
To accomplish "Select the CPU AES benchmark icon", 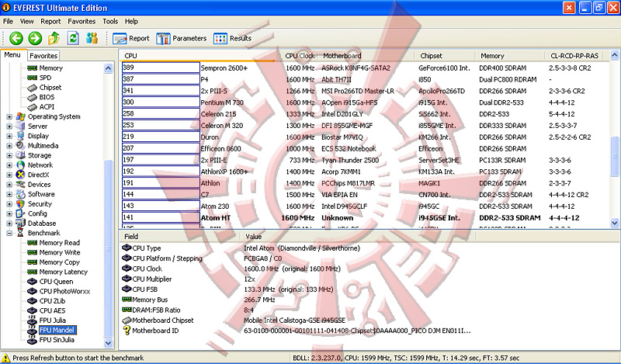I will 32,311.
